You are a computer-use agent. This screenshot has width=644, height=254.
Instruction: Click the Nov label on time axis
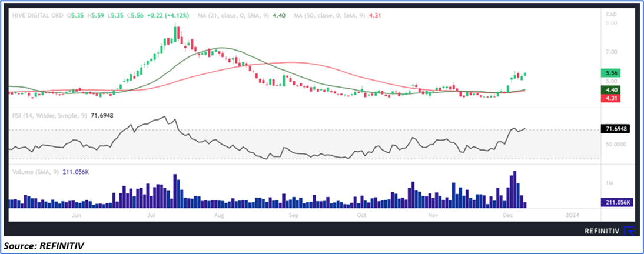[x=433, y=215]
